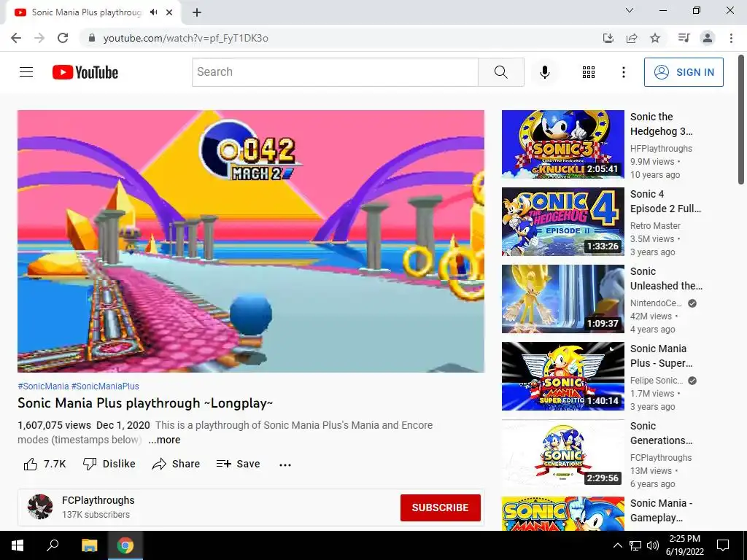Screen dimensions: 747x560
Task: Open Sonic Mania Plus Super Edition thumbnail
Action: click(x=562, y=376)
